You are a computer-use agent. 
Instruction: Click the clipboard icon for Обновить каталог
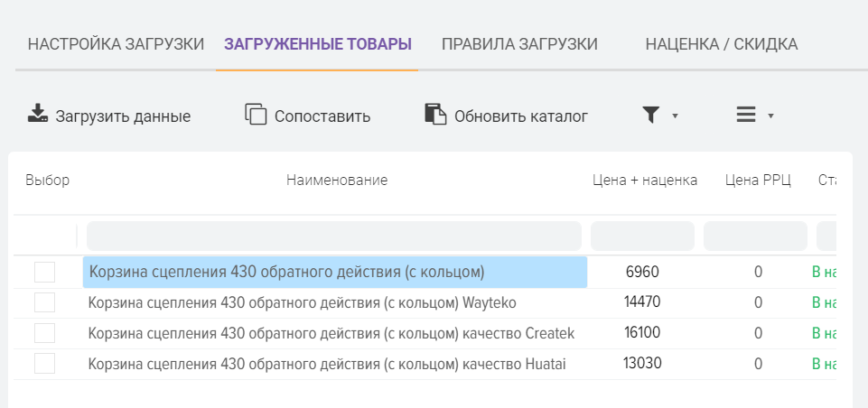click(435, 115)
